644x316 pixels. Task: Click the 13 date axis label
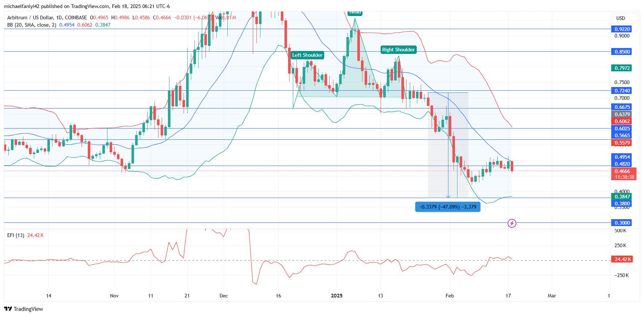[x=381, y=296]
